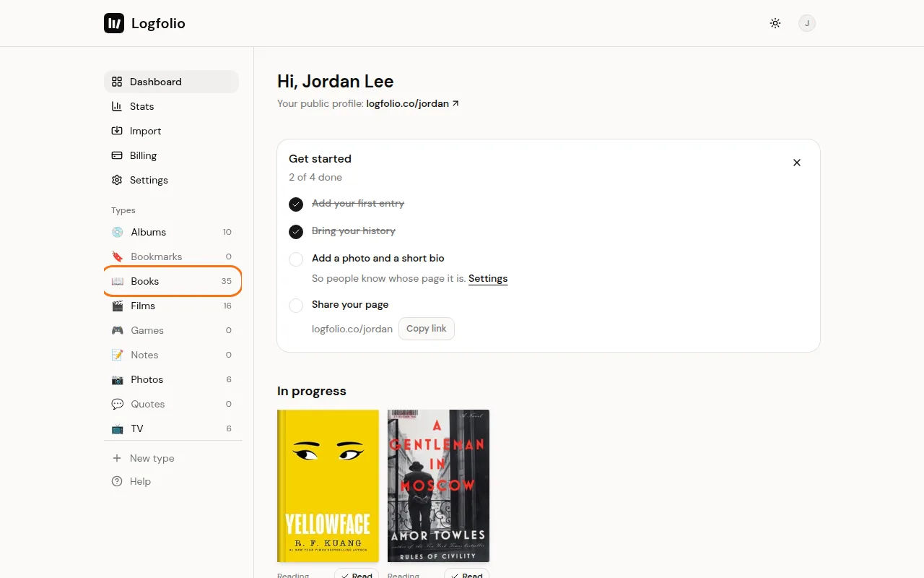Dismiss the Get started card
Viewport: 924px width, 578px height.
click(x=797, y=163)
